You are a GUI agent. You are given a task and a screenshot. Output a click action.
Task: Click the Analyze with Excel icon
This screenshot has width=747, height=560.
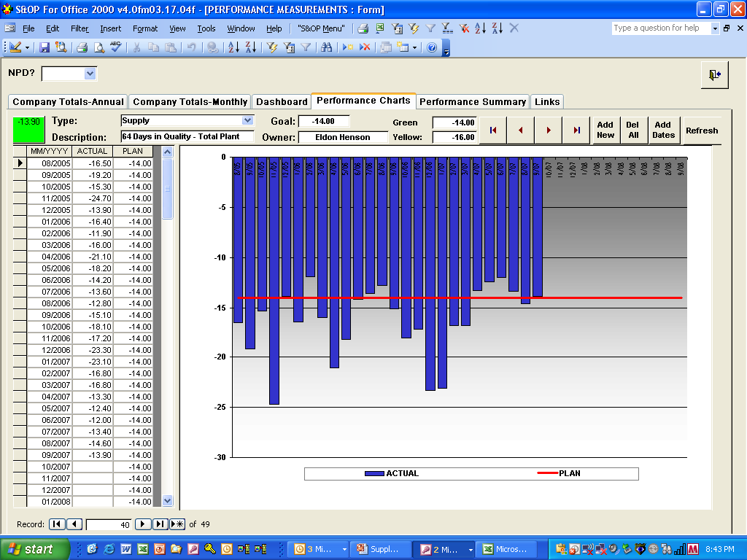[380, 28]
